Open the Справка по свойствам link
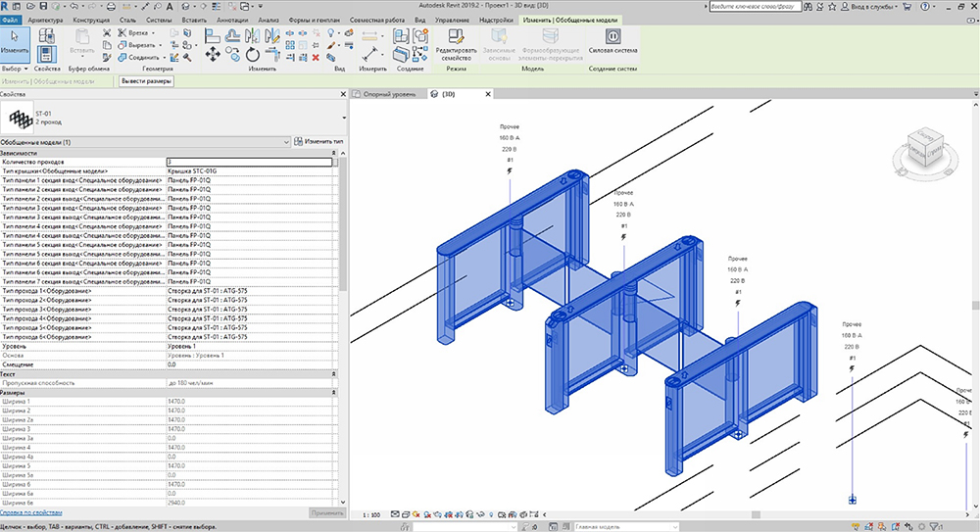The width and height of the screenshot is (980, 532). (x=31, y=512)
